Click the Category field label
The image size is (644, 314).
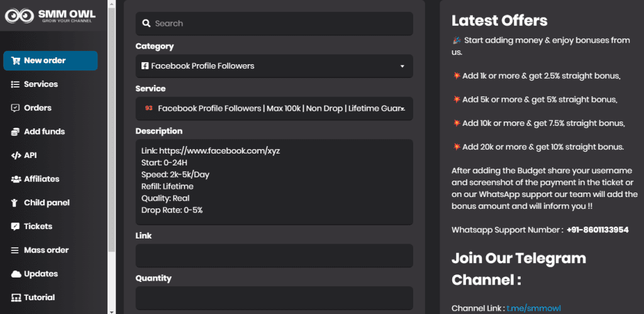pos(155,47)
